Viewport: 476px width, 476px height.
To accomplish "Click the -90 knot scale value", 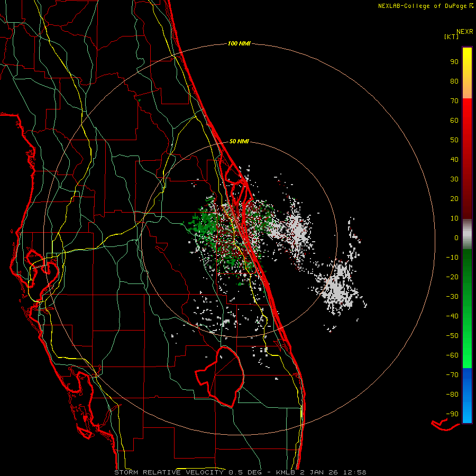I will click(x=452, y=414).
